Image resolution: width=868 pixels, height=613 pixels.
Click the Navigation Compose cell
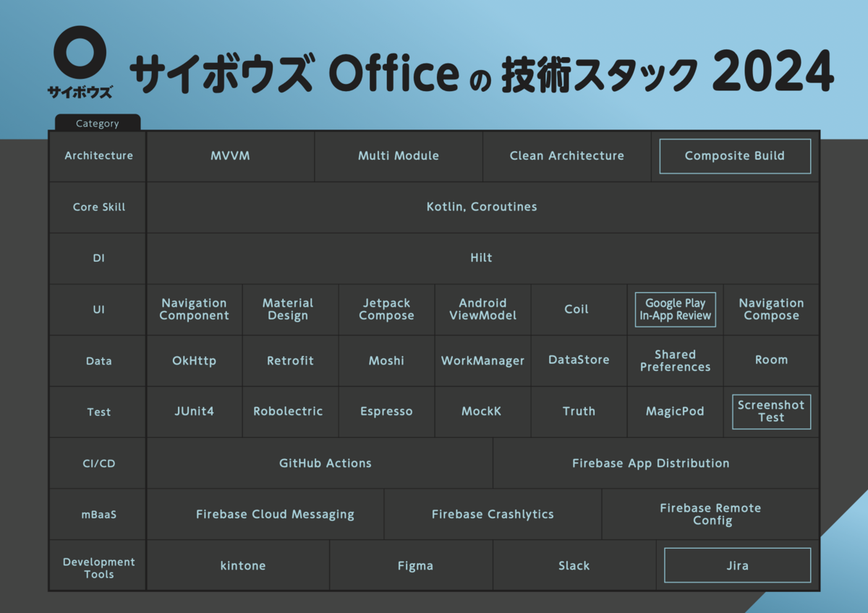pyautogui.click(x=771, y=309)
